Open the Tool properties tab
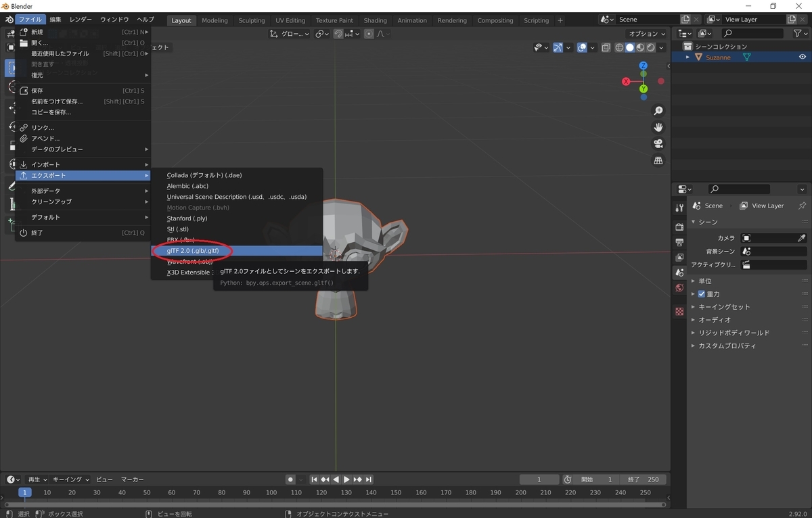This screenshot has width=812, height=518. coord(680,208)
